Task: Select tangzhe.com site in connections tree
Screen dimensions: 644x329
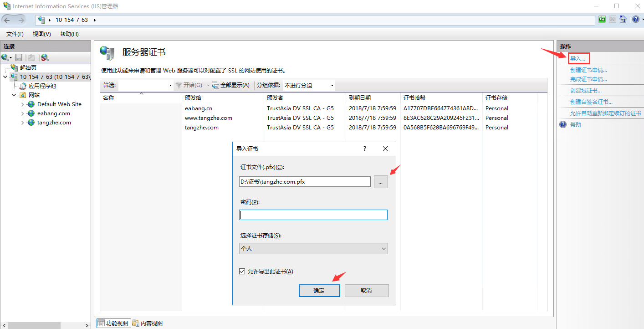Action: [54, 123]
